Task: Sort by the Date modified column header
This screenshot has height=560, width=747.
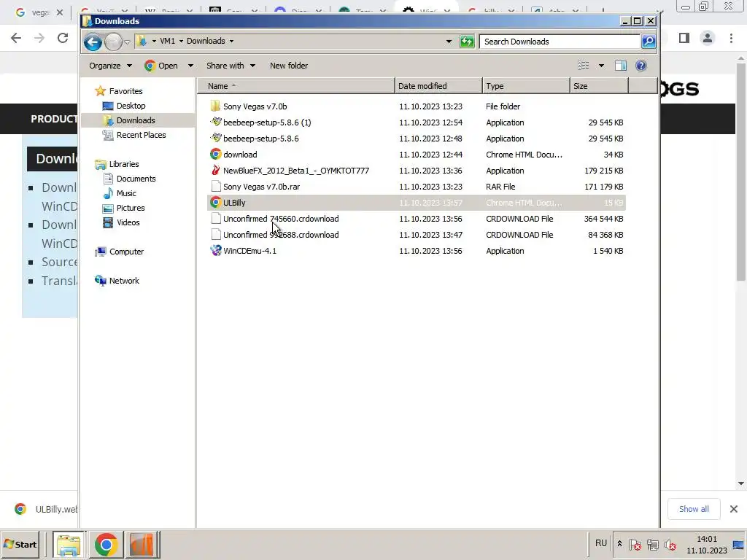Action: tap(438, 86)
